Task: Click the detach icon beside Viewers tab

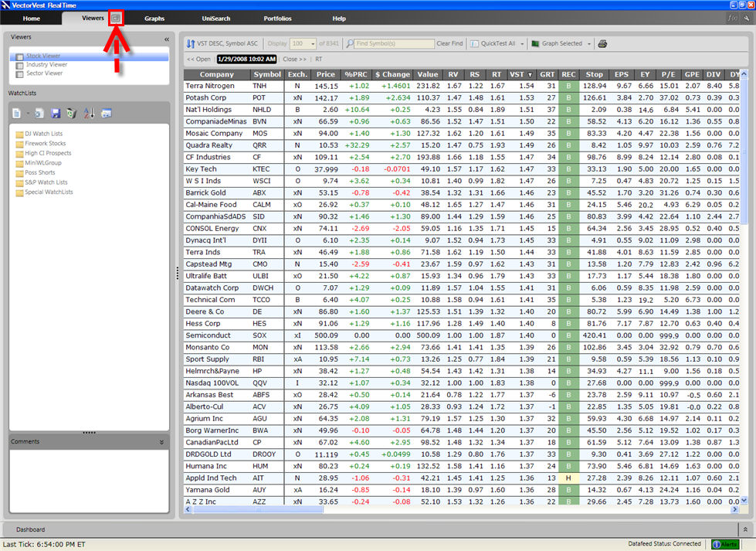Action: [x=116, y=18]
